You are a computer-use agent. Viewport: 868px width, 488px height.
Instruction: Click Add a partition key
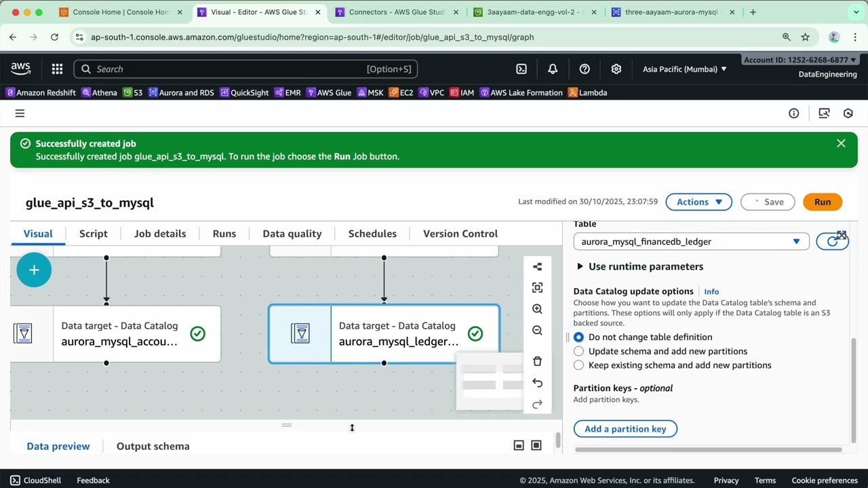pos(625,429)
